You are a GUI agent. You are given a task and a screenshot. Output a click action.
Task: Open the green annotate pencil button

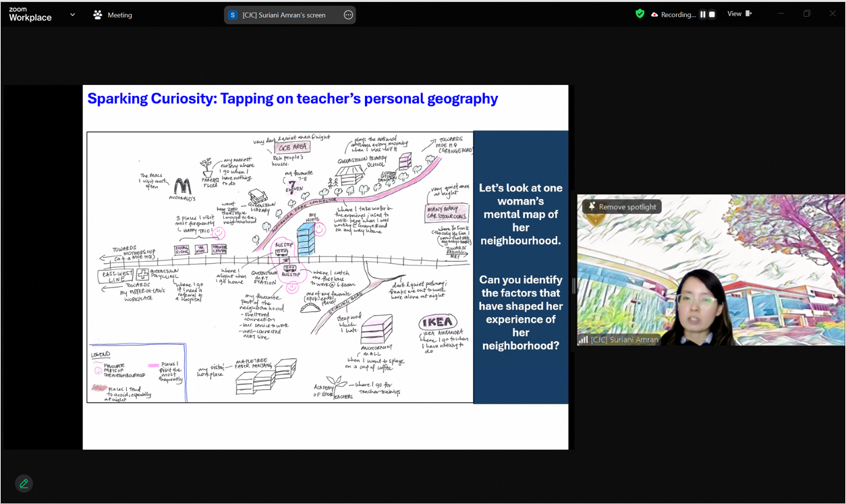click(x=24, y=483)
